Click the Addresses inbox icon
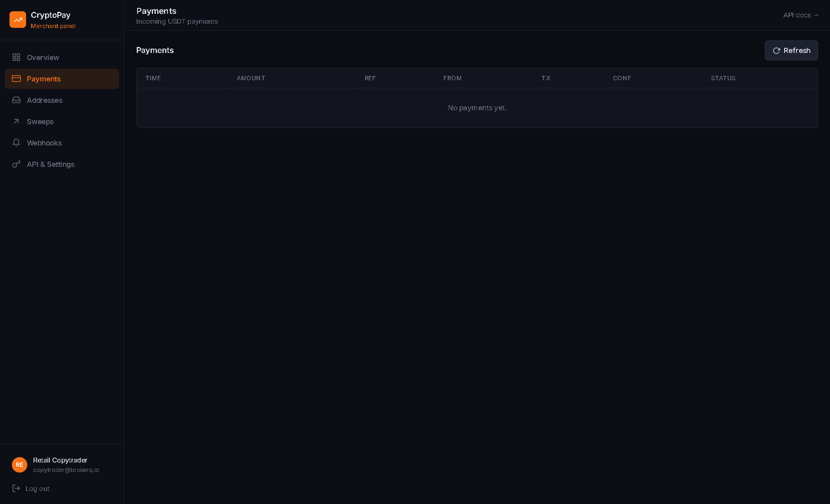The width and height of the screenshot is (830, 504). coord(16,100)
